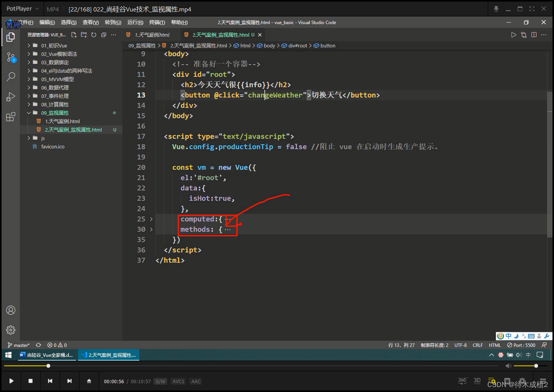Toggle the S/W decoder indicator
Image resolution: width=554 pixels, height=392 pixels.
tap(161, 381)
